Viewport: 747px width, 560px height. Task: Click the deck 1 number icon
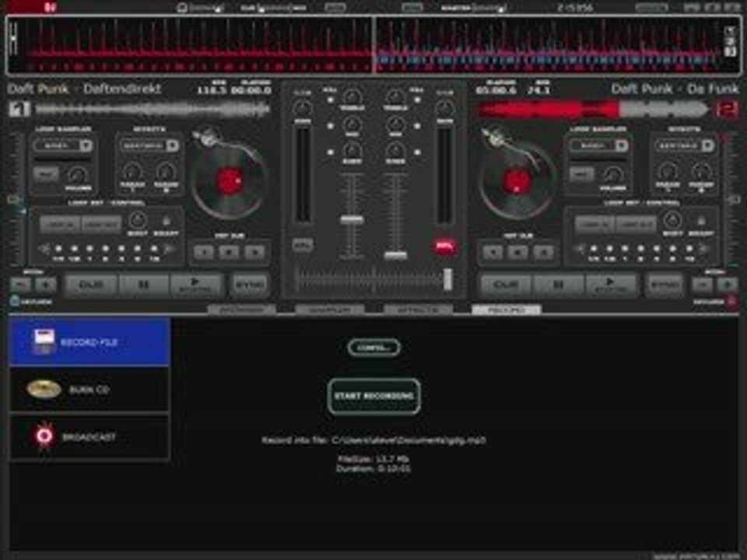(x=19, y=110)
